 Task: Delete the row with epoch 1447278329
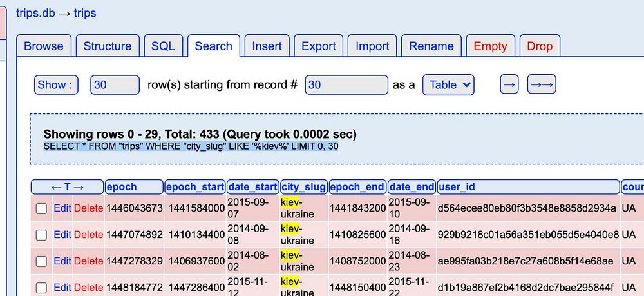click(88, 261)
